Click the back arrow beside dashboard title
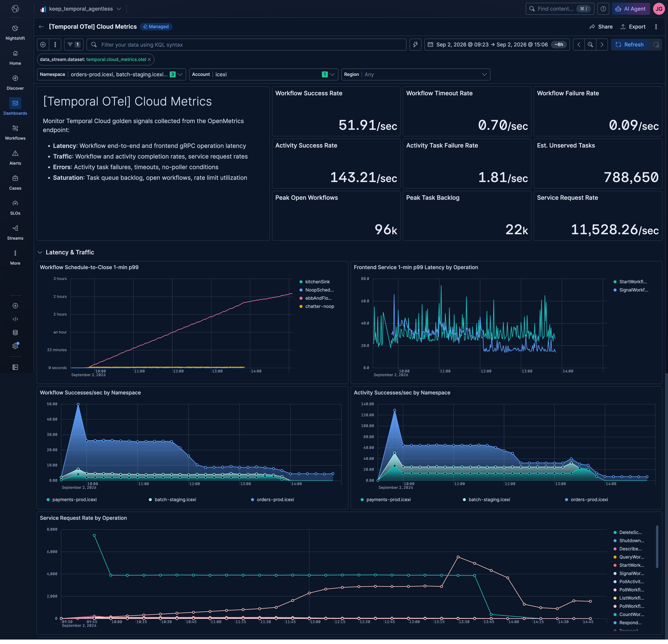 (x=41, y=27)
